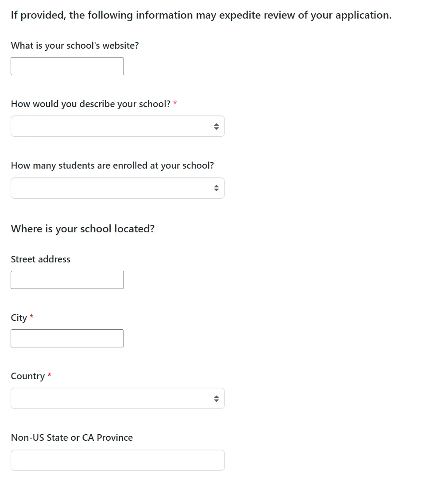
Task: Click the up-down arrow icon in school description select
Action: [216, 127]
